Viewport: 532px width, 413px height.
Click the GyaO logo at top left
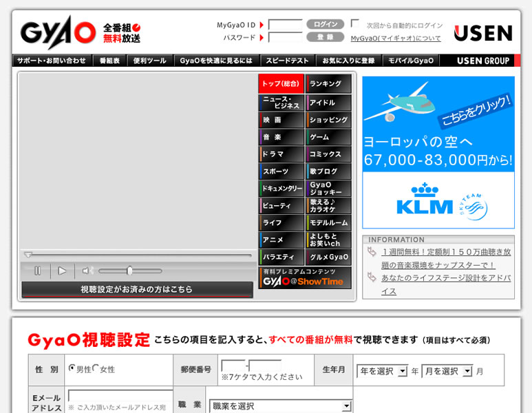58,32
